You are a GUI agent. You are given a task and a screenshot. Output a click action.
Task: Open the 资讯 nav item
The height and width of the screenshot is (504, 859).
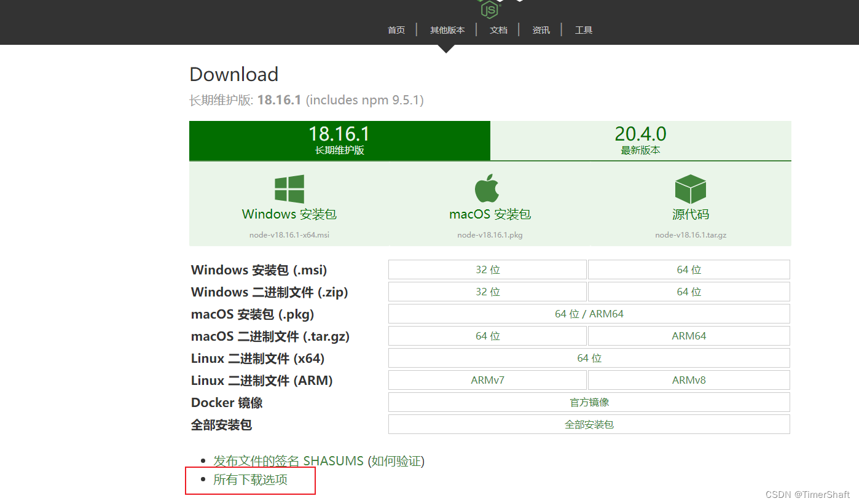[x=541, y=30]
